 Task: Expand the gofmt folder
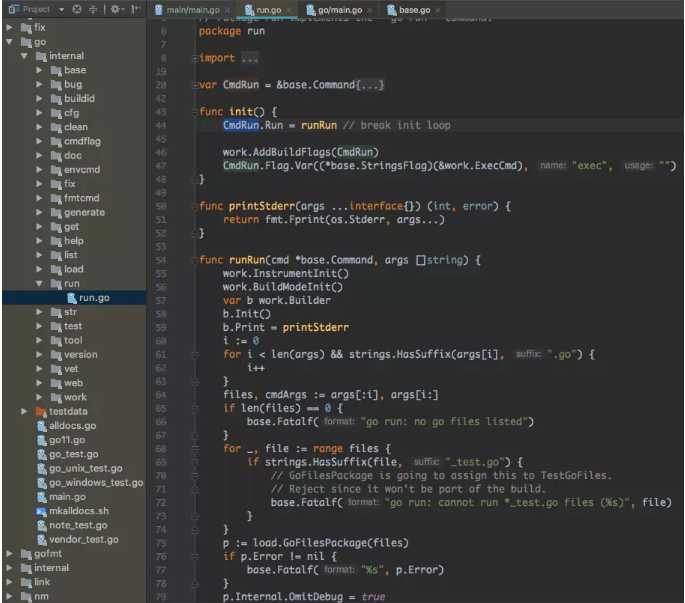click(9, 554)
